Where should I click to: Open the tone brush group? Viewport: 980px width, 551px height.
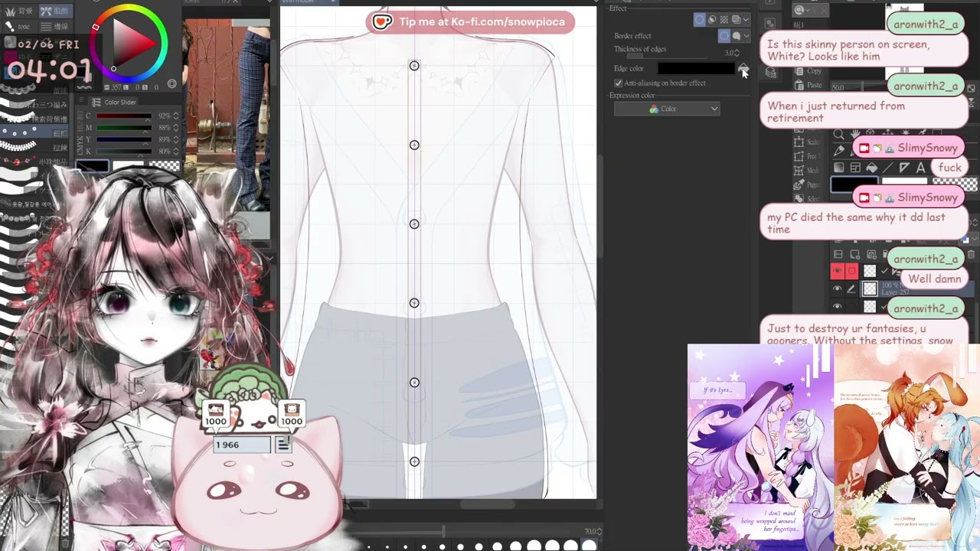[20, 27]
